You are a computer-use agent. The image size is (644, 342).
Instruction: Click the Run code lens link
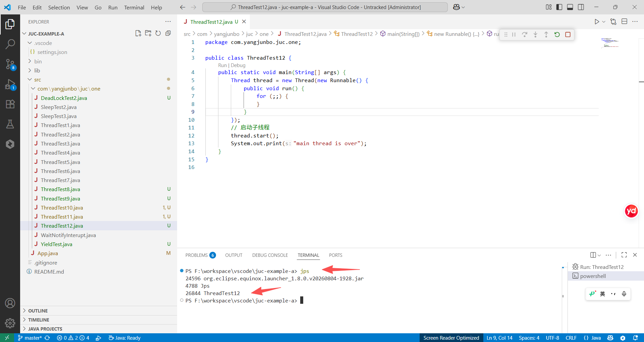point(222,65)
